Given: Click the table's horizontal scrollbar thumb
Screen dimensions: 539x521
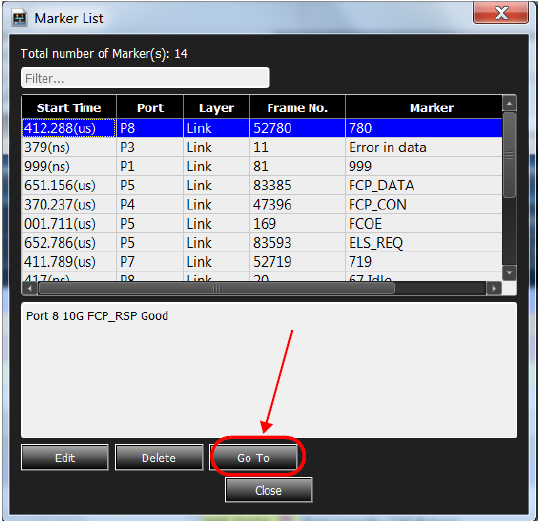Looking at the screenshot, I should tap(217, 288).
